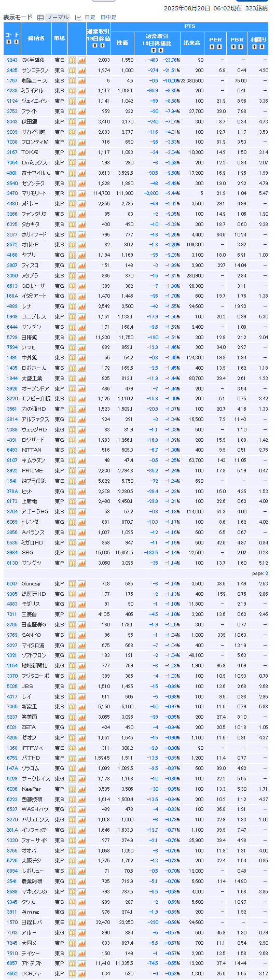Sort ascending by コード using up arrow
This screenshot has width=276, height=980.
(8, 42)
